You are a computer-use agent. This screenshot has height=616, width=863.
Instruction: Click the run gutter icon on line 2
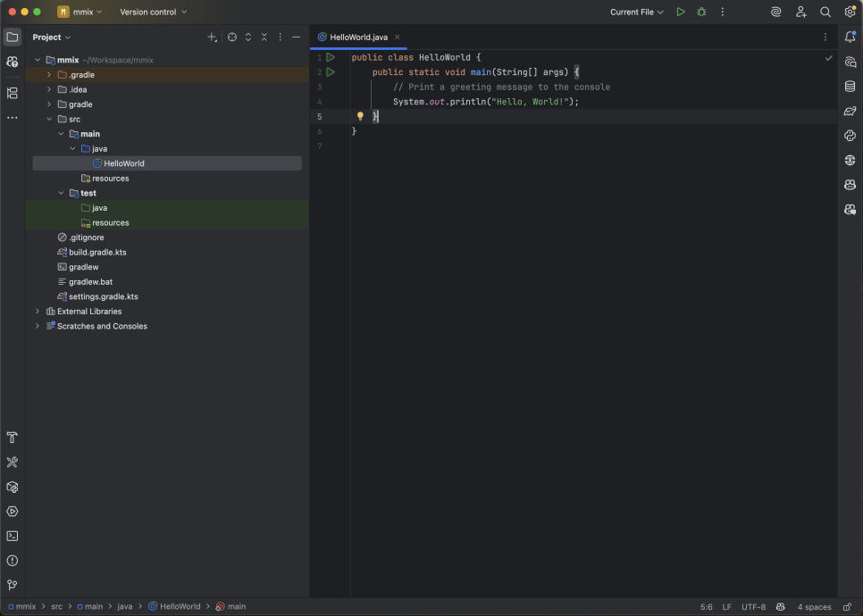click(x=331, y=72)
